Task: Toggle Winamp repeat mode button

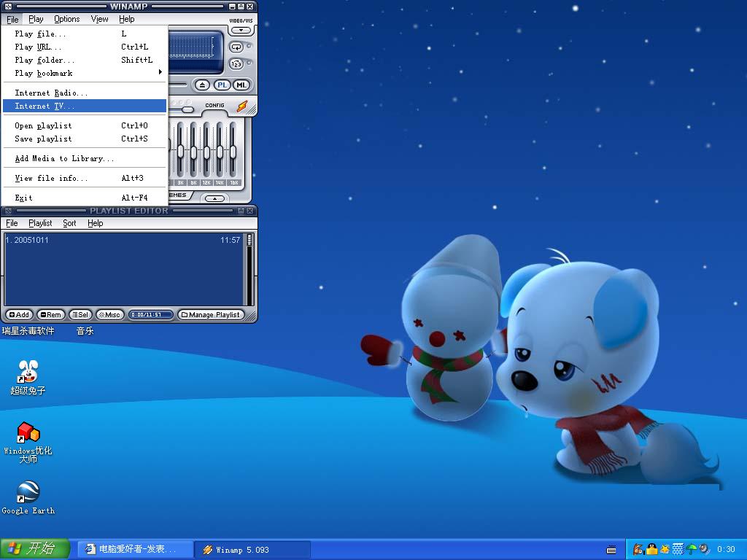Action: 236,47
